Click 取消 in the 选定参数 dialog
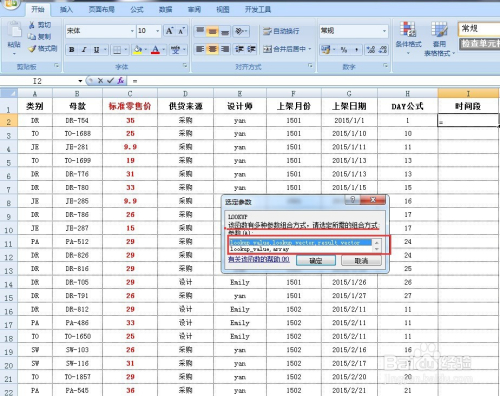This screenshot has height=396, width=500. 361,261
